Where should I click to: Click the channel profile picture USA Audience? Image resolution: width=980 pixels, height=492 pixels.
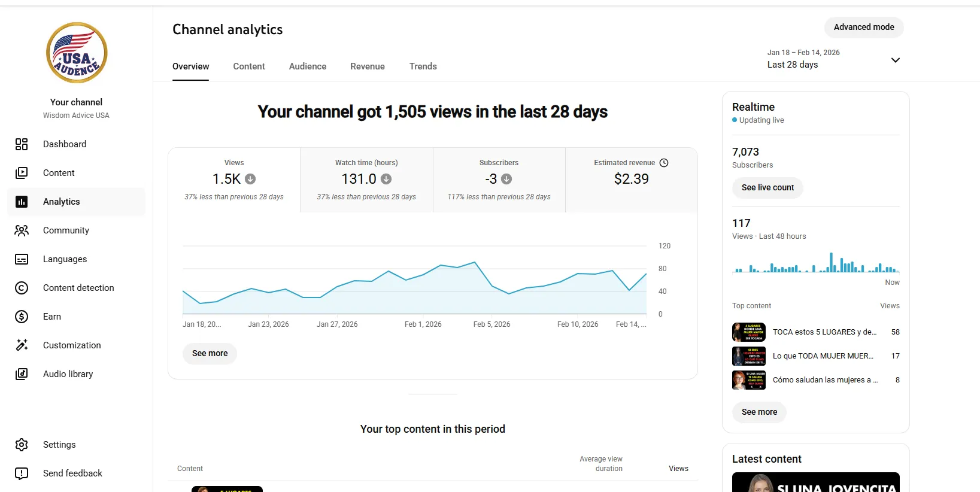[x=77, y=53]
